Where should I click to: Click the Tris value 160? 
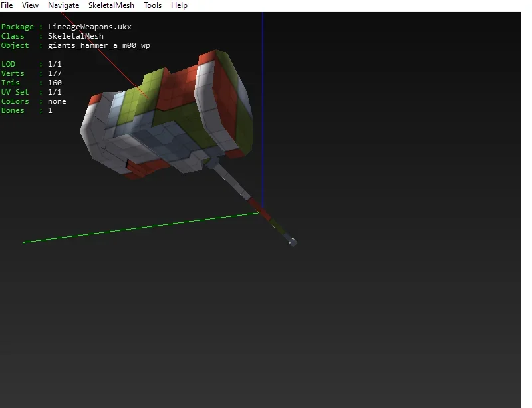click(55, 83)
